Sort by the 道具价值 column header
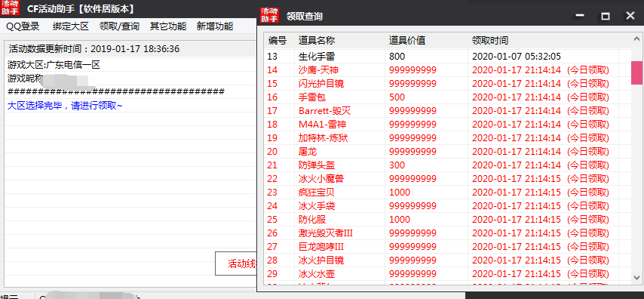 [x=426, y=40]
